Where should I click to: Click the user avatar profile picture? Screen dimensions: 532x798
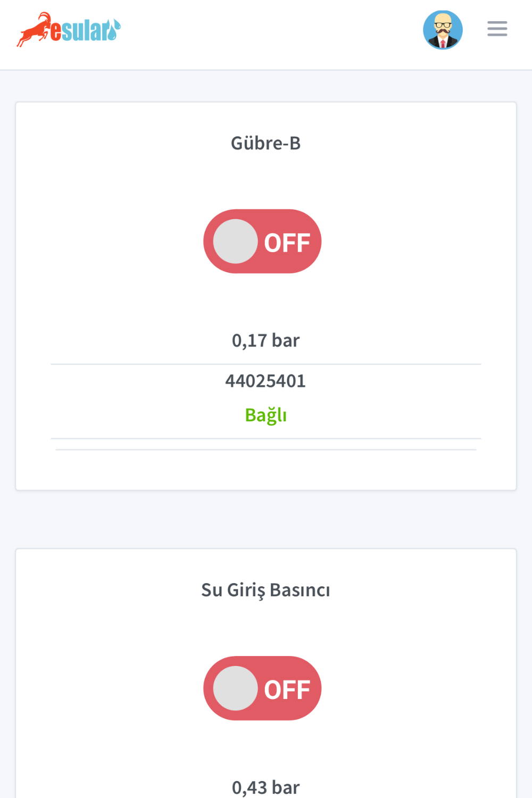pos(443,30)
